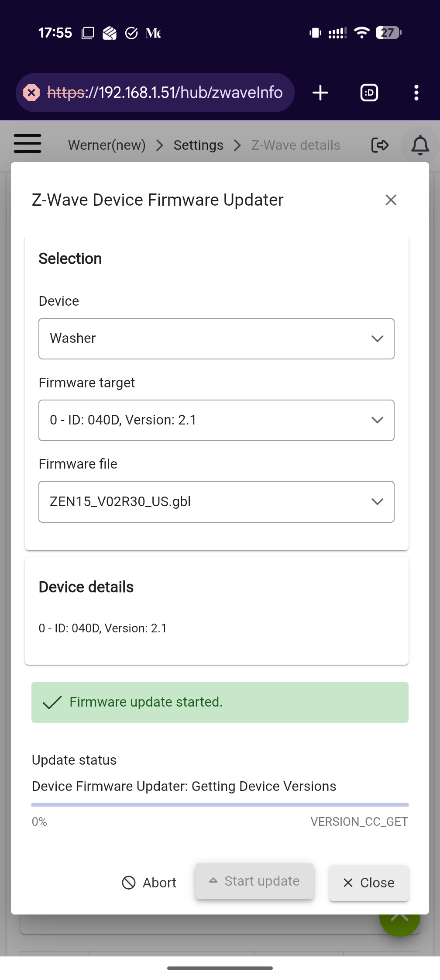Open the browser three-dot menu
This screenshot has width=440, height=980.
[416, 93]
